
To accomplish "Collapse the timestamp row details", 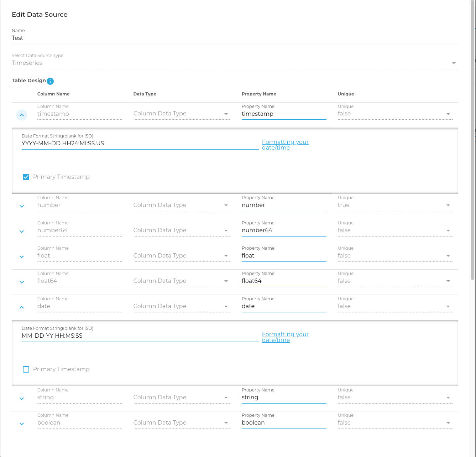I will 22,115.
